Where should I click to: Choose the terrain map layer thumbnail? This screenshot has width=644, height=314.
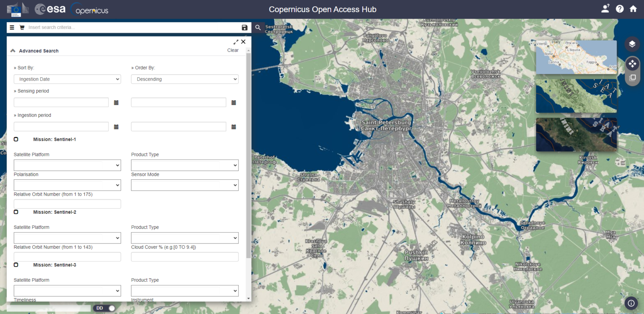(x=576, y=96)
